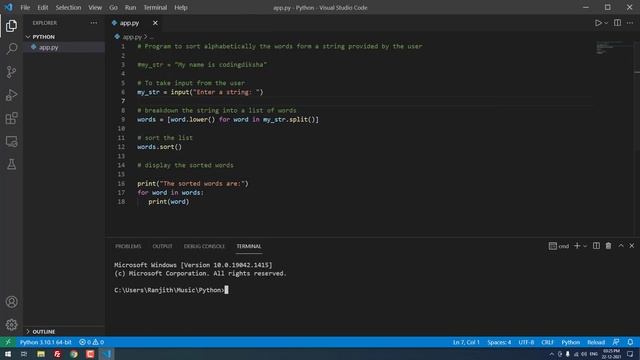Open the View menu
Viewport: 640px width, 360px height.
[95, 7]
